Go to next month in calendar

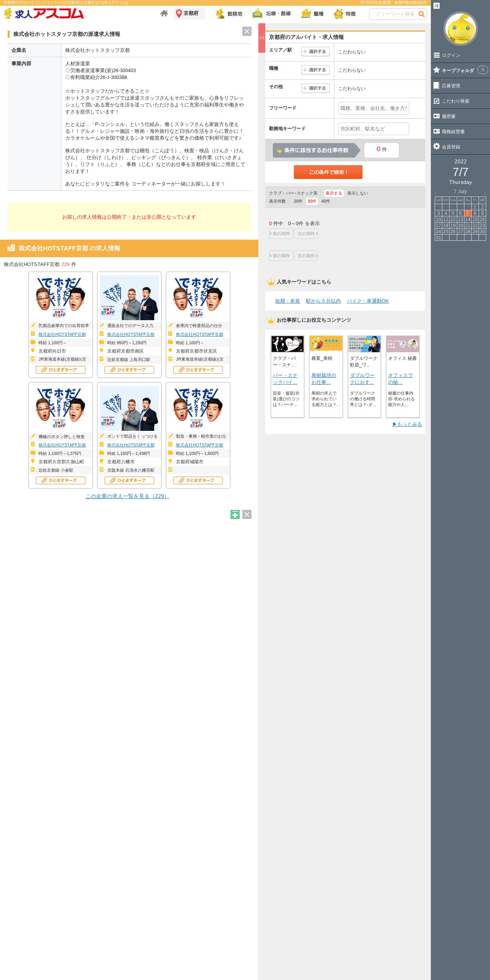tap(485, 193)
